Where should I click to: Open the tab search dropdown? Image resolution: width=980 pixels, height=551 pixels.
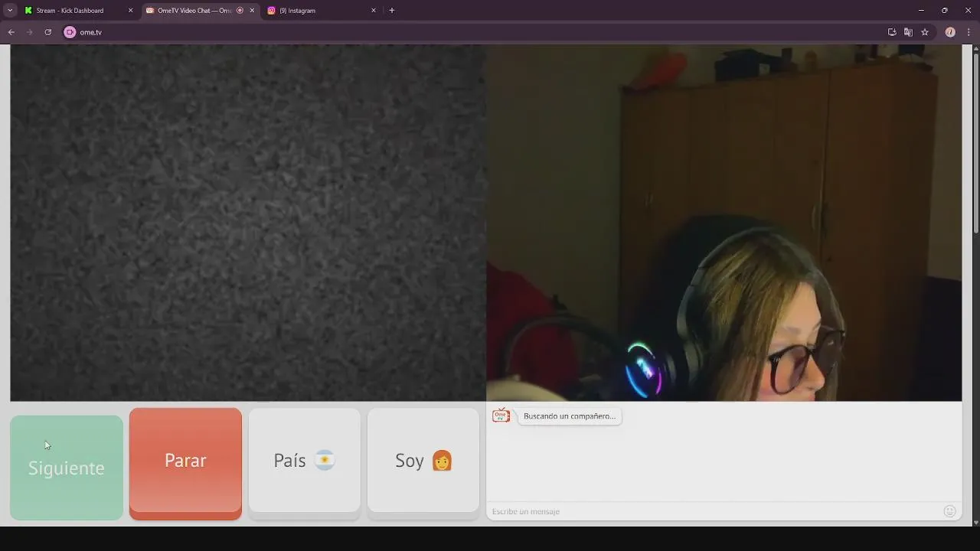click(10, 11)
